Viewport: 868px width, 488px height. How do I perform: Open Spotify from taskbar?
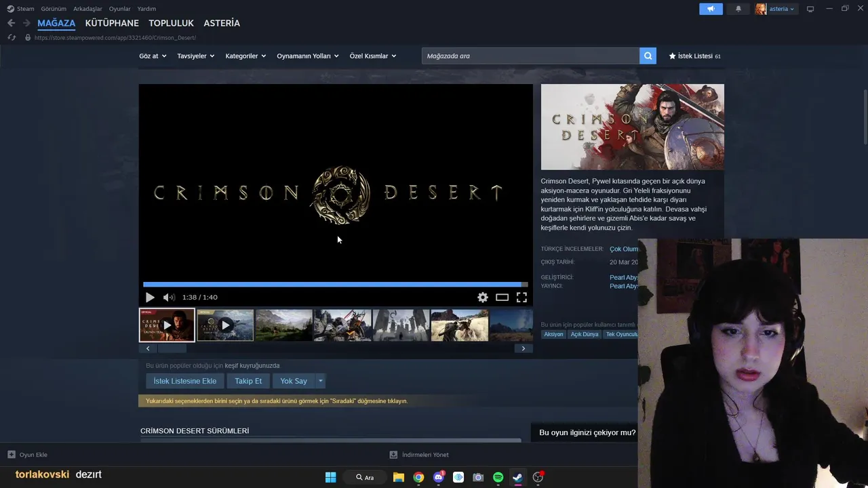(498, 477)
